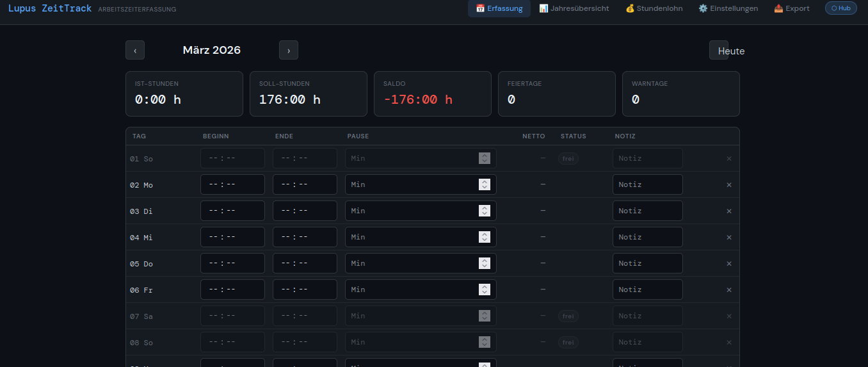This screenshot has height=367, width=868.
Task: Clear the 06 Fr row with X icon
Action: coord(728,290)
